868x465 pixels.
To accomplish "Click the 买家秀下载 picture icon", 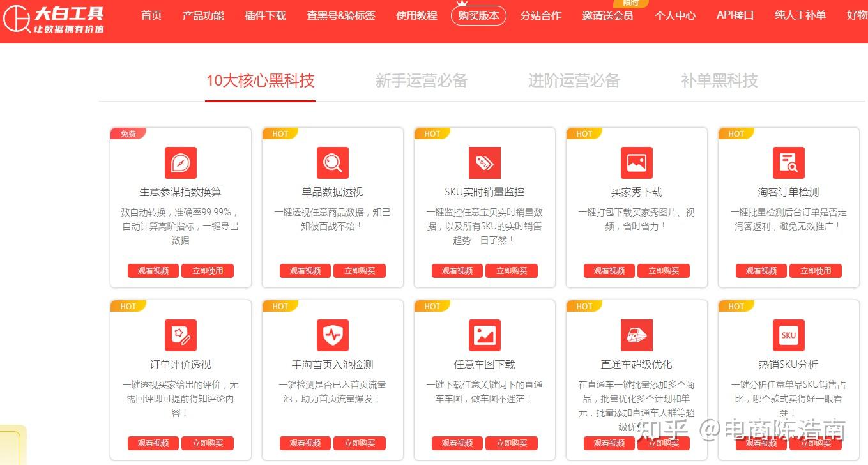I will pyautogui.click(x=637, y=163).
